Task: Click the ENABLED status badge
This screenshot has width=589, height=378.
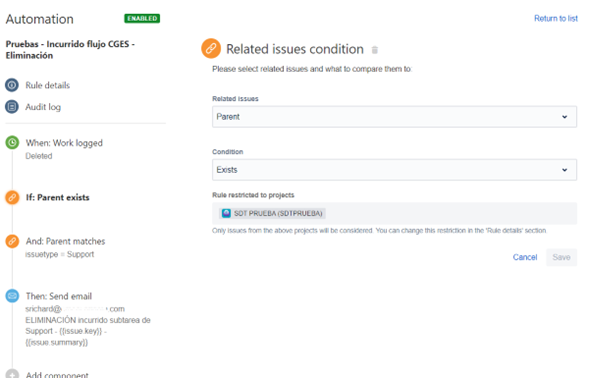Action: click(x=142, y=18)
